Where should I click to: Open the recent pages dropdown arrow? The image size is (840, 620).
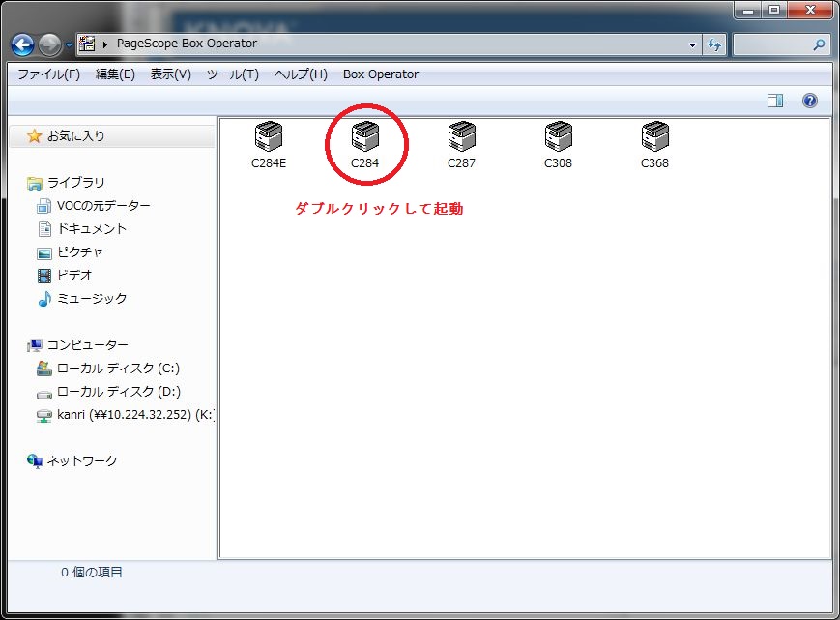click(x=69, y=44)
